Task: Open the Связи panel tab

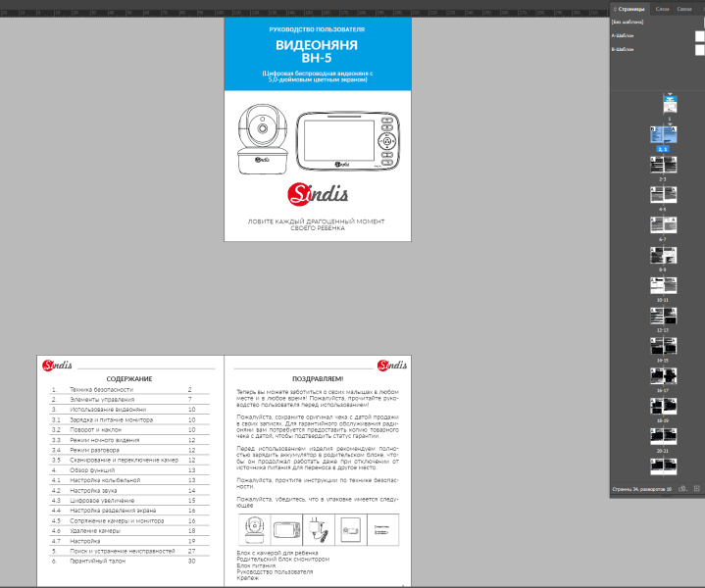Action: tap(683, 9)
